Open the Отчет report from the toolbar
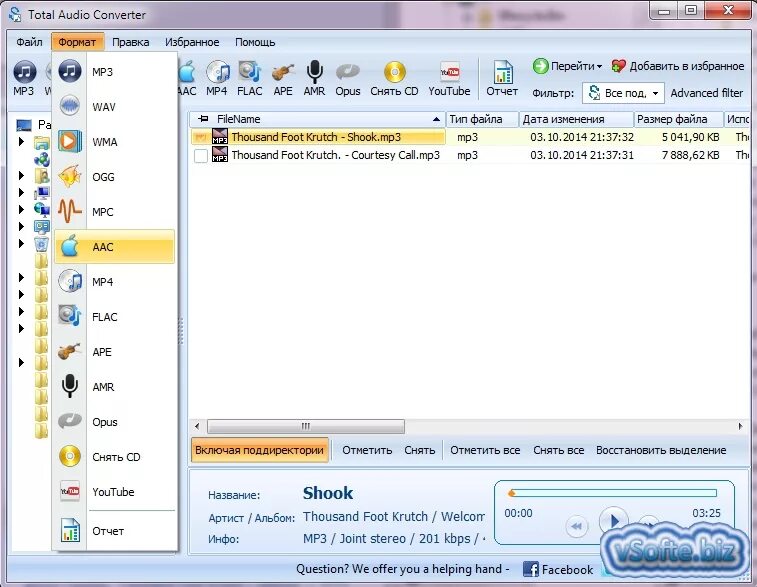This screenshot has height=587, width=757. [502, 78]
